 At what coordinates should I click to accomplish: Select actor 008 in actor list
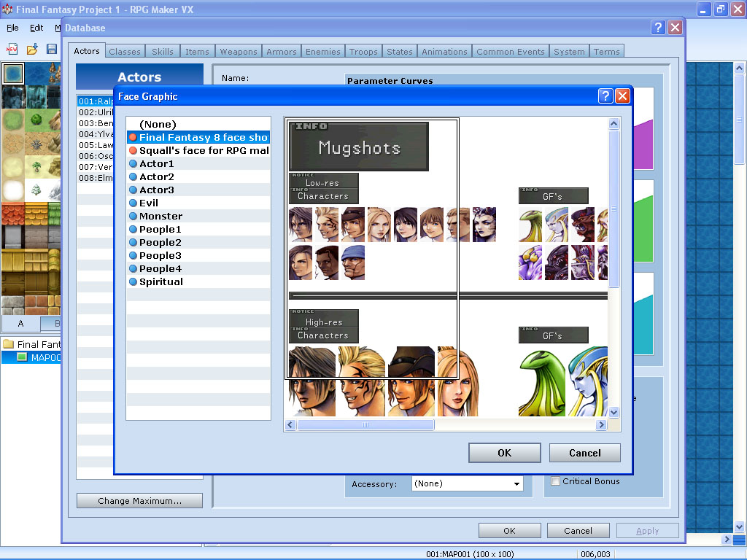click(96, 178)
